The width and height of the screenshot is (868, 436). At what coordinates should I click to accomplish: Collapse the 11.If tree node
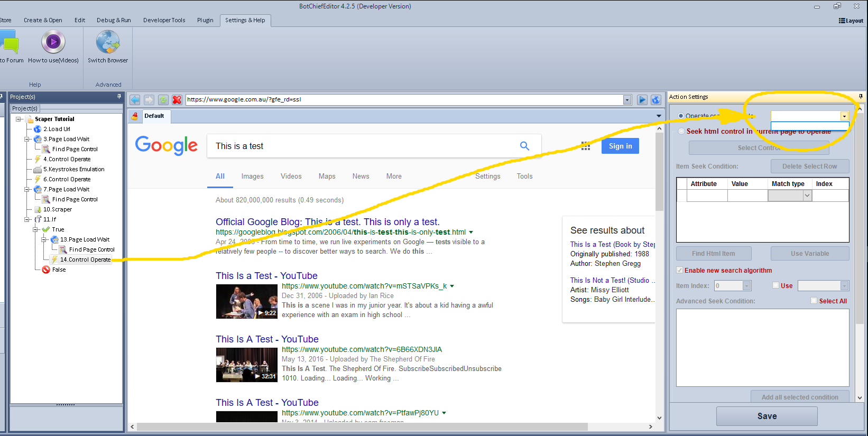pos(27,219)
